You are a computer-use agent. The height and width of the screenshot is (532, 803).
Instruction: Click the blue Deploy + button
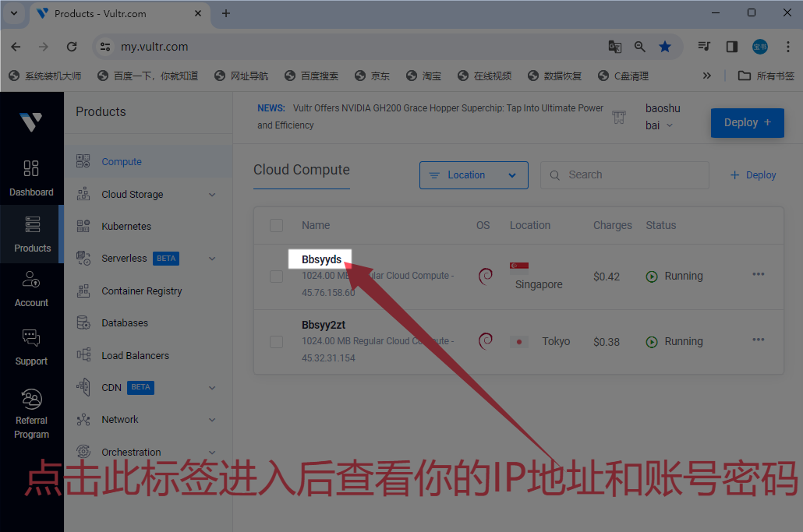747,123
